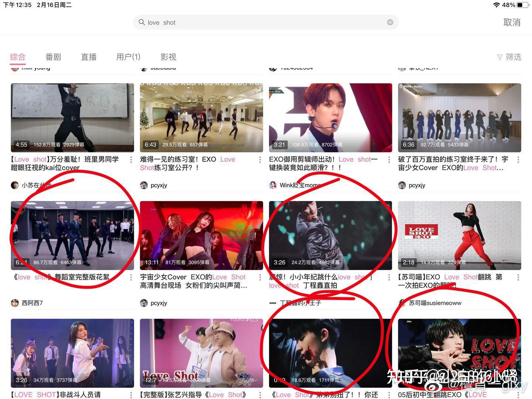Open title 难得一见的练习室！EXO Love Shot
The width and height of the screenshot is (532, 399).
click(x=188, y=163)
